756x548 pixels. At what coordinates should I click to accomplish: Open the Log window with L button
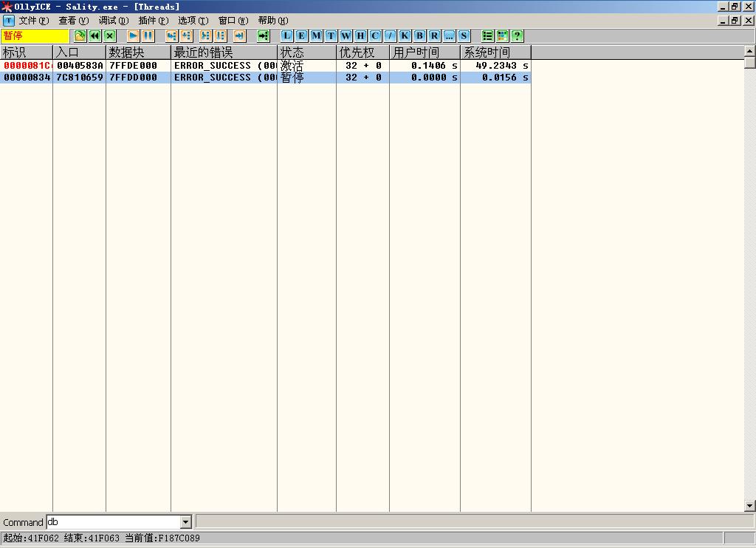pos(286,35)
